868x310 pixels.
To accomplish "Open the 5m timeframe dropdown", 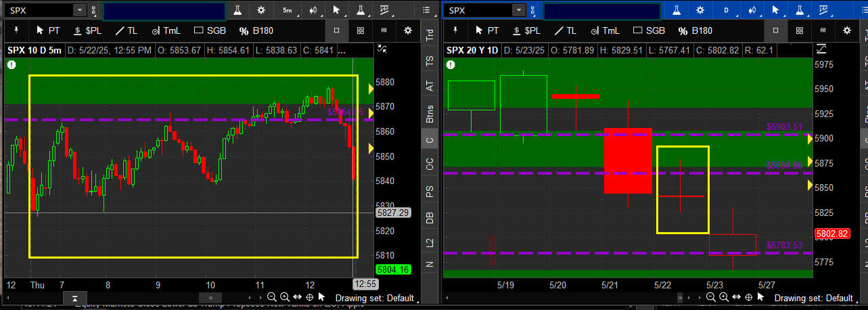I will coord(288,10).
